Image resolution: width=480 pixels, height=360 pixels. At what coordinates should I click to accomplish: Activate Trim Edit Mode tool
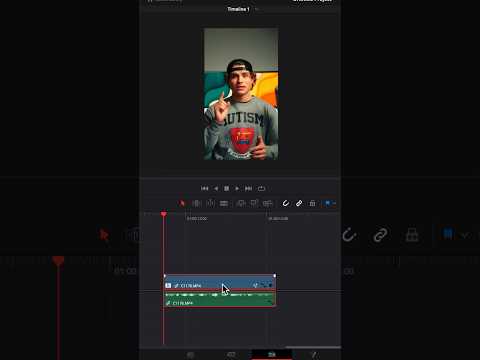click(197, 203)
